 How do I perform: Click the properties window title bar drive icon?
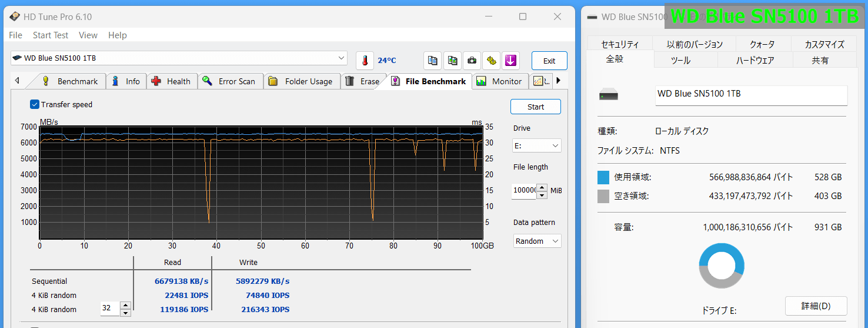592,16
